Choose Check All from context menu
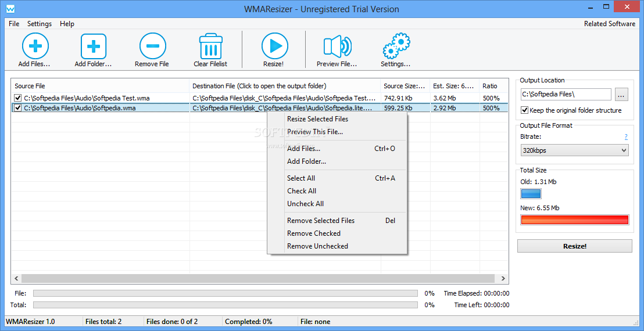This screenshot has width=644, height=331. tap(337, 190)
